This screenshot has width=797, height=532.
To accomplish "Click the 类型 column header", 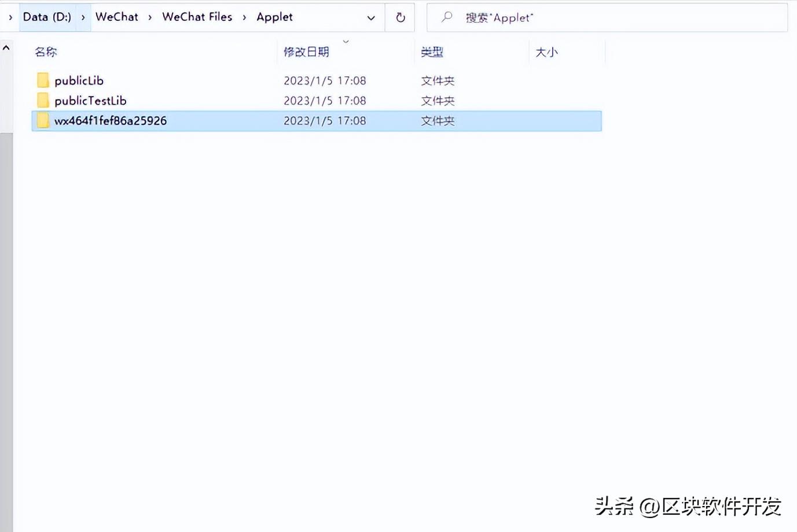I will (432, 51).
